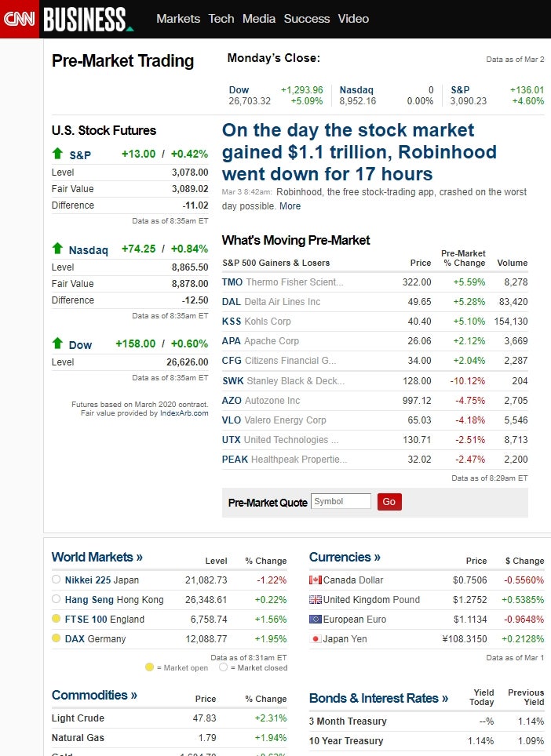Click the Pre-Market Quote symbol field
The image size is (551, 756).
341,502
